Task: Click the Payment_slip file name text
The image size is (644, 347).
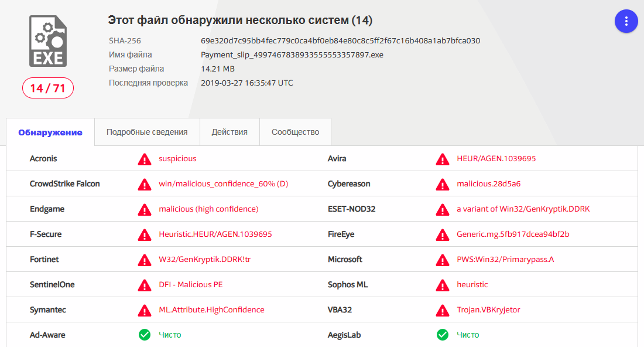Action: [292, 55]
